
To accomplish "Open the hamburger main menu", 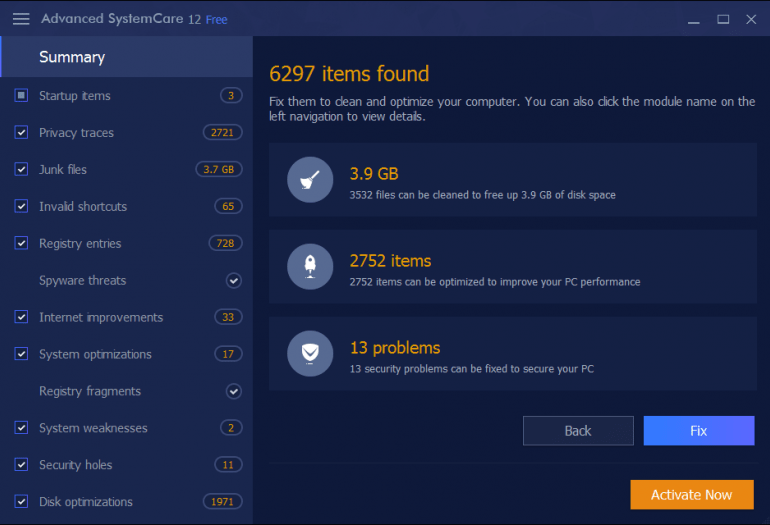I will coord(21,19).
